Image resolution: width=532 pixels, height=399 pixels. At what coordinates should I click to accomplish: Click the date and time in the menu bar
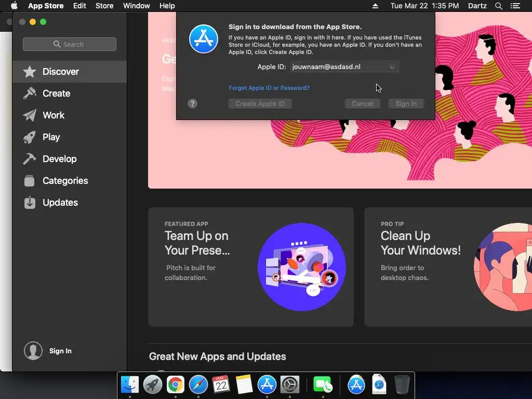(424, 6)
